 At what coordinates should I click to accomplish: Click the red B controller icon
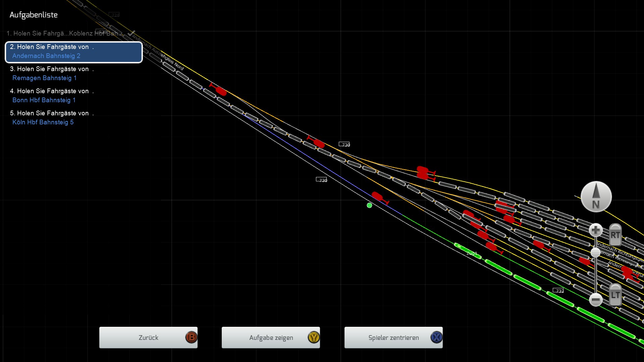click(x=191, y=337)
